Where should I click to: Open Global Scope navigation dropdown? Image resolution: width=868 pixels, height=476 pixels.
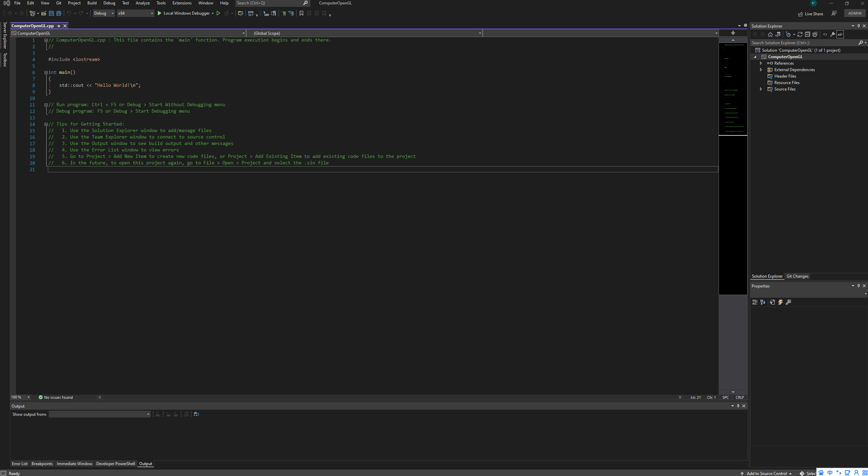coord(364,33)
